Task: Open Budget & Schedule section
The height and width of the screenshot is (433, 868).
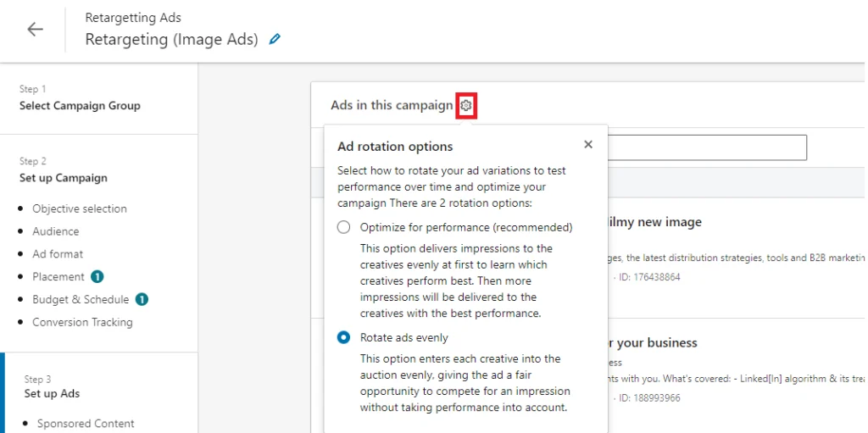Action: (x=81, y=299)
